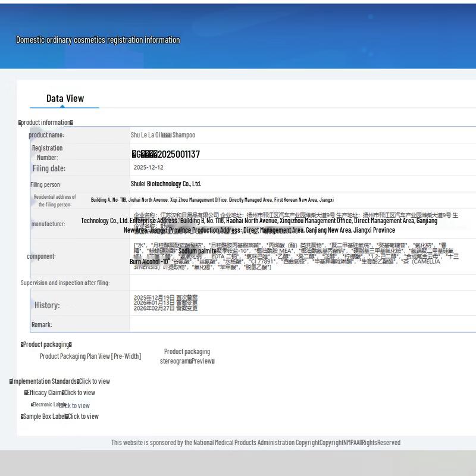The image size is (476, 476).
Task: Click to view the Electronic Label
Action: click(x=74, y=406)
